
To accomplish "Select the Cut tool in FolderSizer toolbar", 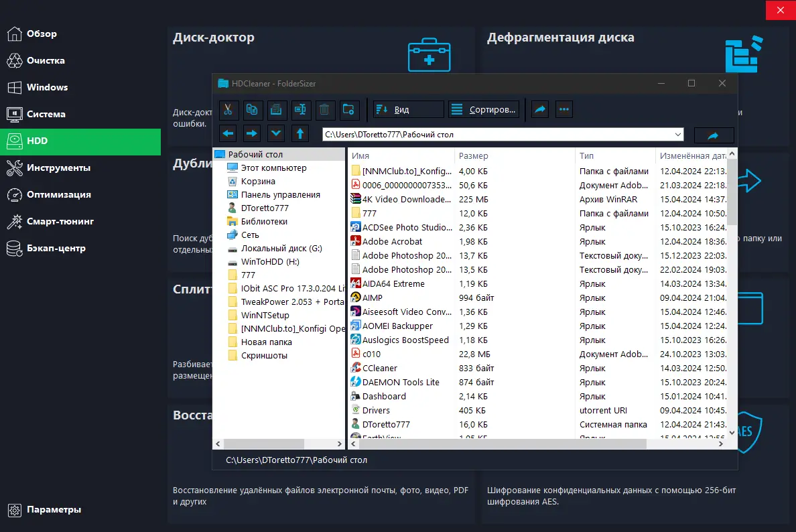I will pyautogui.click(x=228, y=109).
